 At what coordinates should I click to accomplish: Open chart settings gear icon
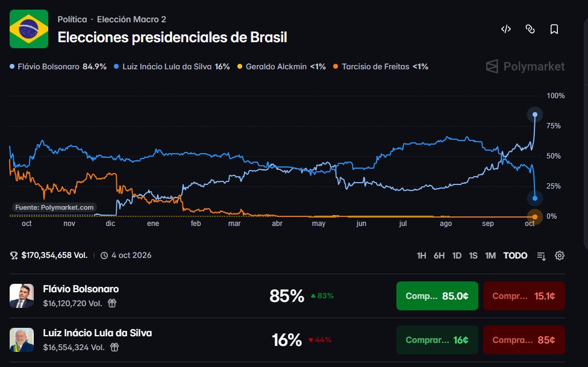coord(560,256)
